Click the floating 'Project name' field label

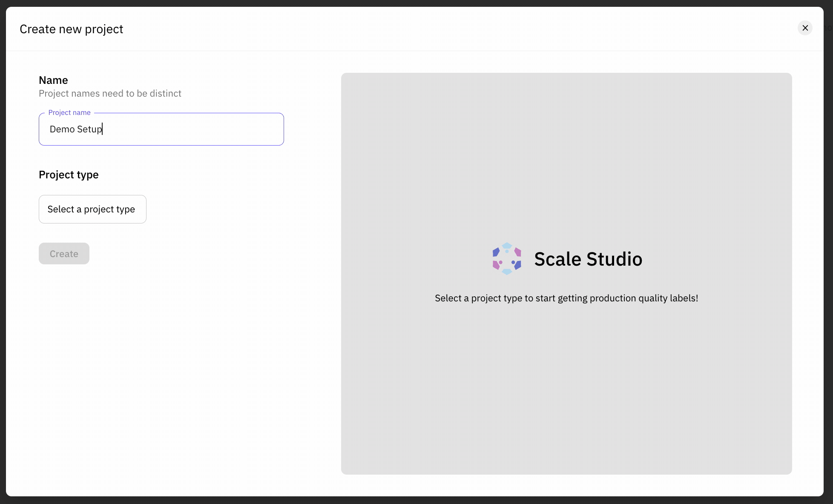point(69,112)
